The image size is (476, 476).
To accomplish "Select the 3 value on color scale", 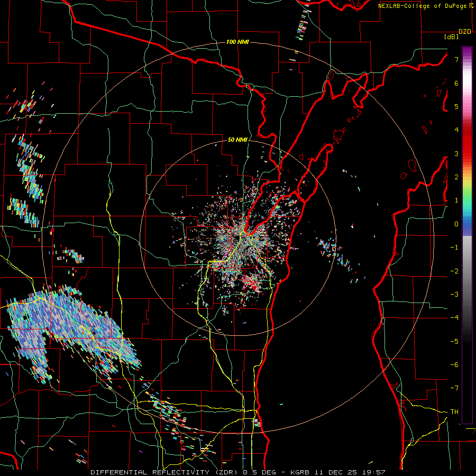I will 456,153.
